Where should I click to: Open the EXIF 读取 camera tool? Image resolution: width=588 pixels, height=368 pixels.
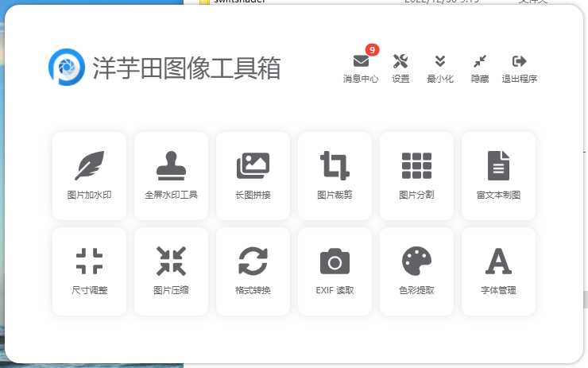coord(335,271)
